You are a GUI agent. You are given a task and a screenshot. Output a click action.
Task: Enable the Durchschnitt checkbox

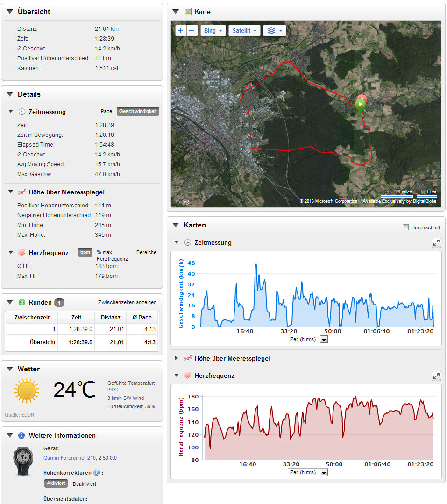point(405,227)
